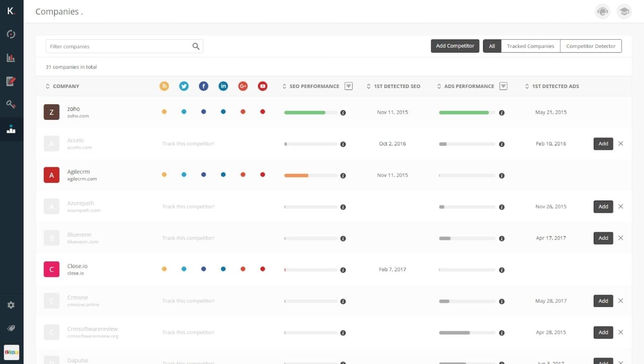Open the zoho company row name
The height and width of the screenshot is (364, 644).
tap(73, 109)
